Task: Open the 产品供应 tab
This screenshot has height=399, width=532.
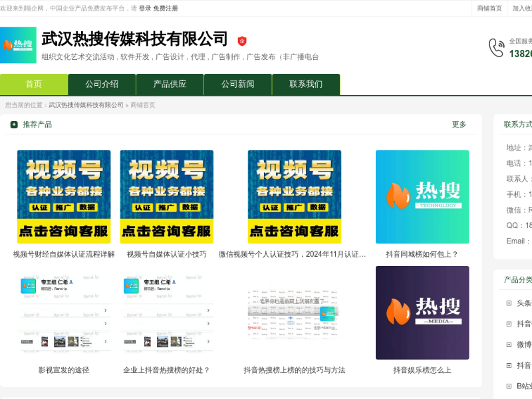Action: pyautogui.click(x=170, y=84)
